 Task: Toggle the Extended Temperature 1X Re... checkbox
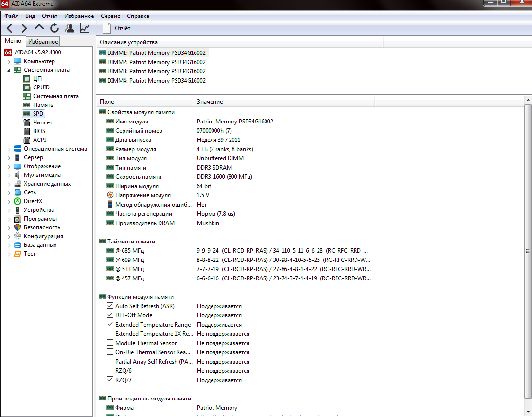(110, 333)
